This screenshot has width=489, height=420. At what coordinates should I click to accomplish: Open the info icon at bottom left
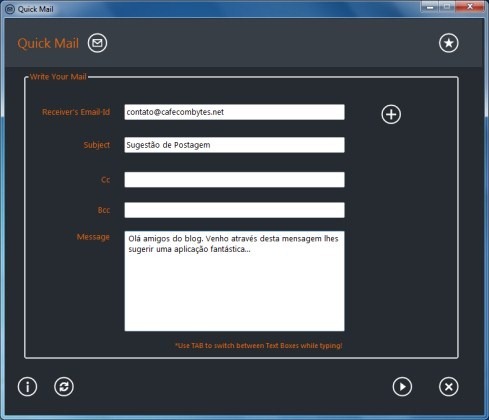click(27, 387)
